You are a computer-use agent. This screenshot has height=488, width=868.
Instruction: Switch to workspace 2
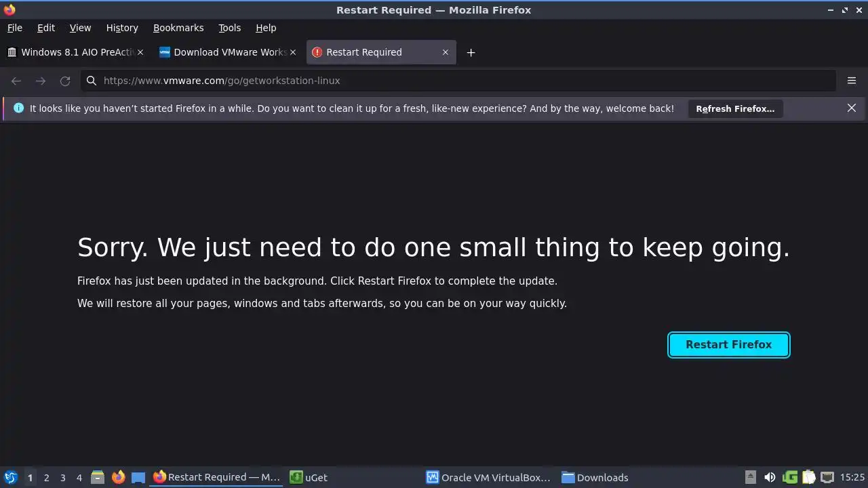(x=46, y=477)
